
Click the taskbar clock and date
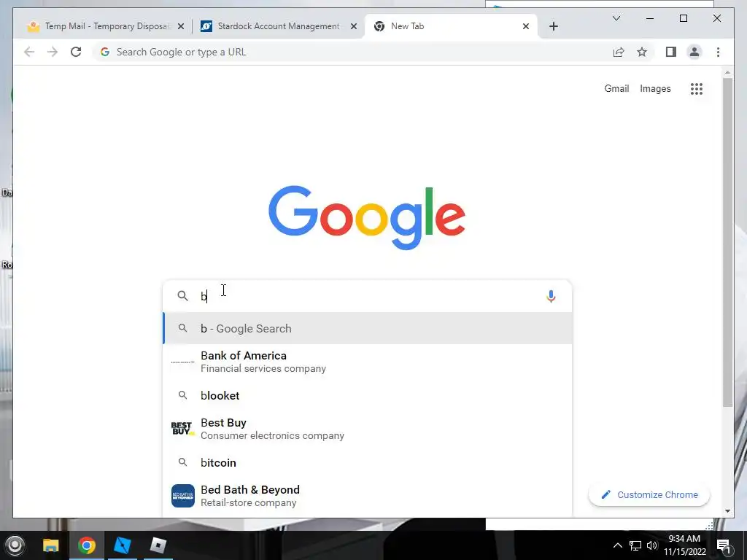(684, 545)
